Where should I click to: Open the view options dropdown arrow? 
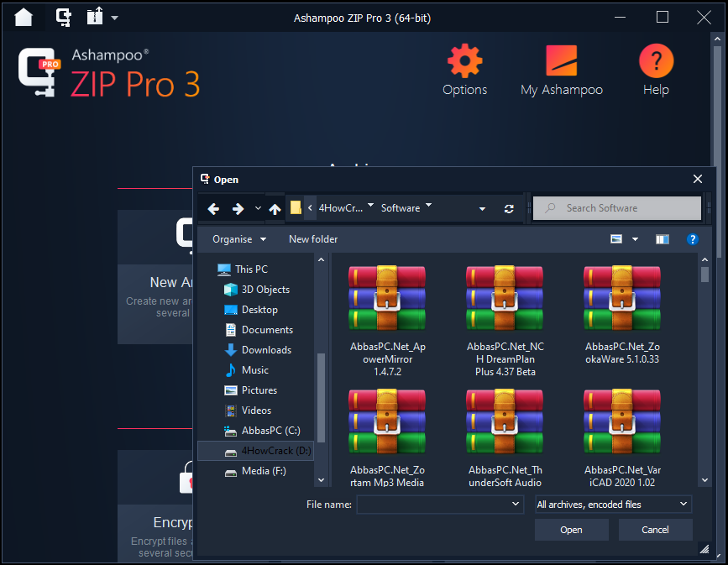click(635, 239)
